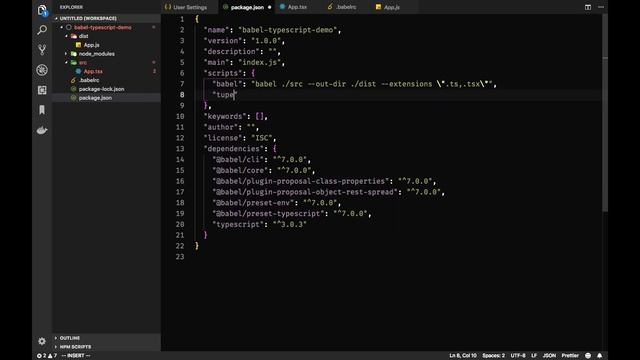The height and width of the screenshot is (360, 640).
Task: Open the Explorer view in the activity bar
Action: pyautogui.click(x=42, y=10)
